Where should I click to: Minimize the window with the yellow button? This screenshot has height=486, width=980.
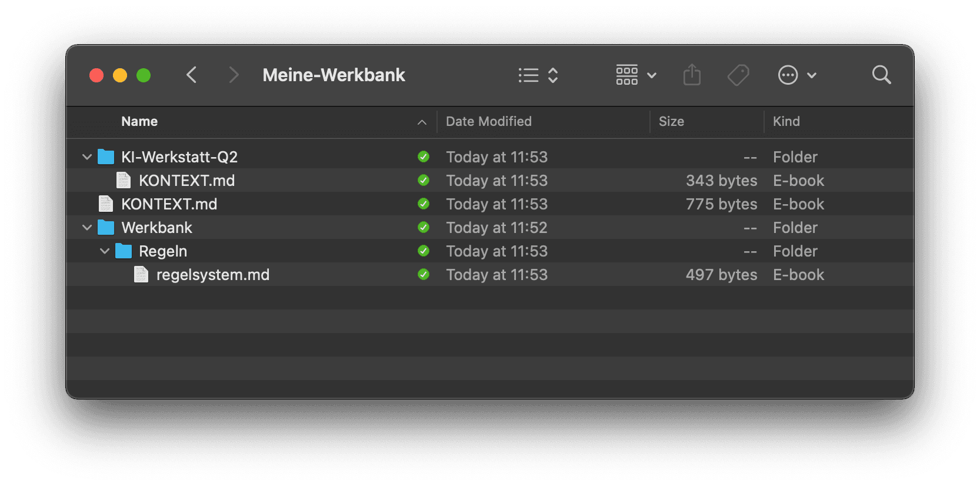coord(120,75)
